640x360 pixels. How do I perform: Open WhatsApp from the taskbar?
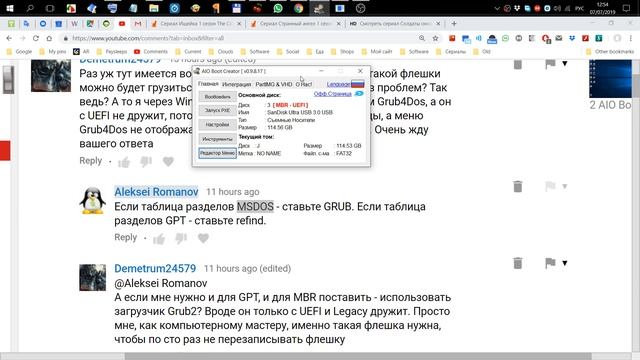(278, 8)
